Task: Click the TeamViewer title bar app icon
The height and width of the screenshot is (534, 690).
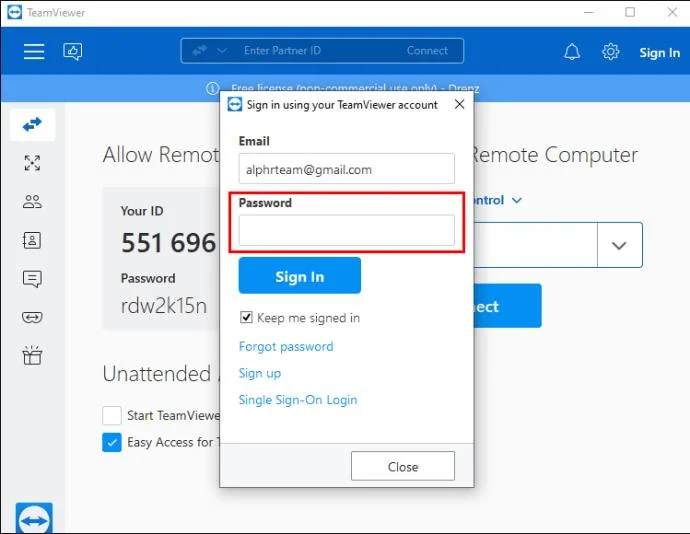Action: (x=15, y=12)
